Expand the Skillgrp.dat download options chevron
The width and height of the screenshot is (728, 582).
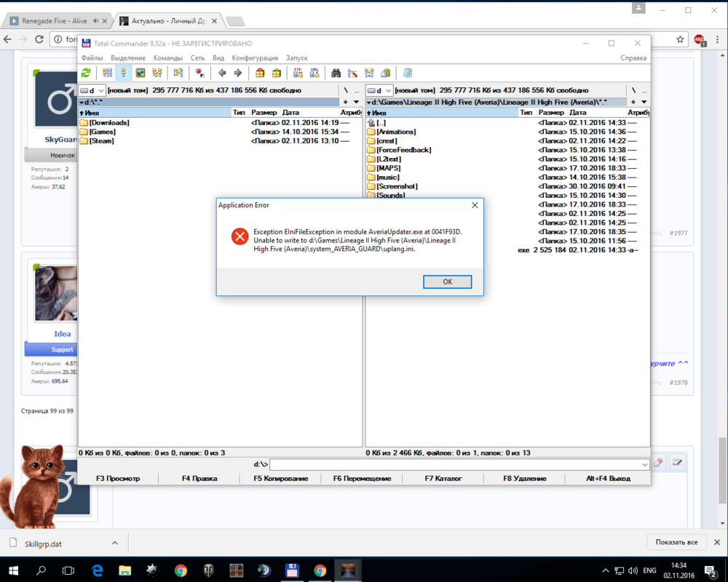click(114, 543)
